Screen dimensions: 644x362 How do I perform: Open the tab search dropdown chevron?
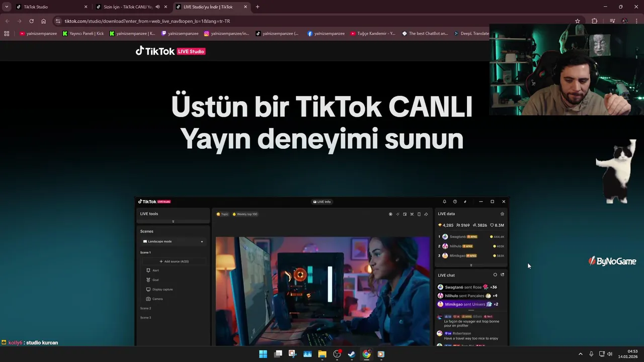coord(7,7)
